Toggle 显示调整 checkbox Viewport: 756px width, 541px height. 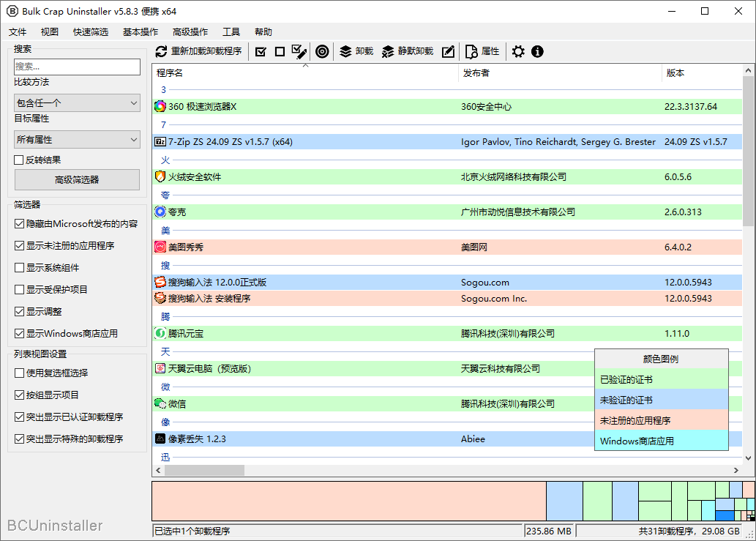(x=19, y=311)
